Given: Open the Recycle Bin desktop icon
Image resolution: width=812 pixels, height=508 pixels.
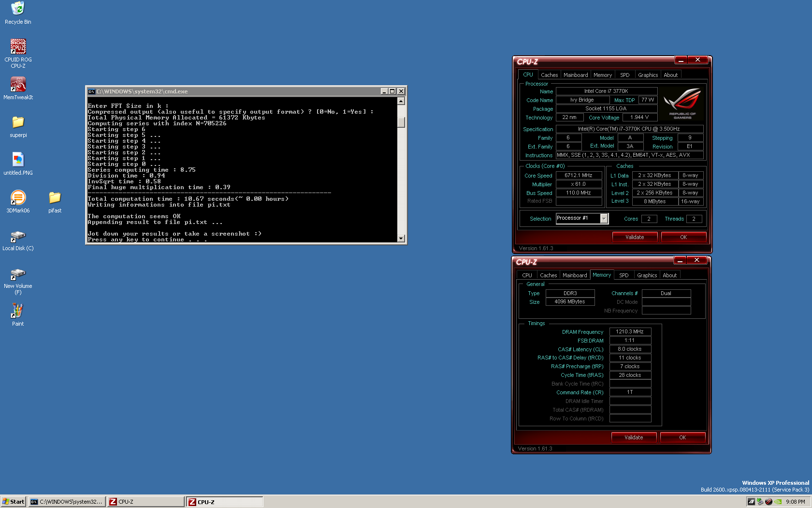Looking at the screenshot, I should click(x=18, y=13).
